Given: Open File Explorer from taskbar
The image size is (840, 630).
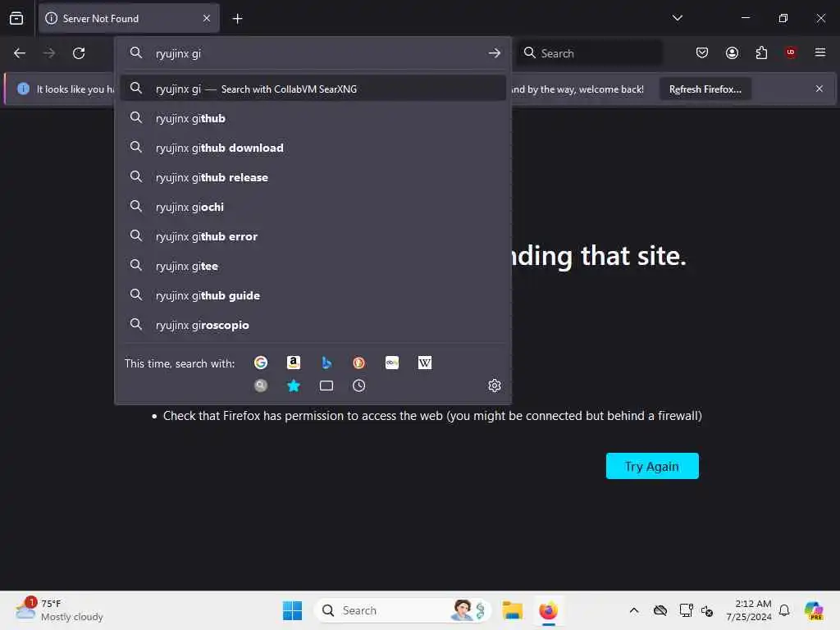Looking at the screenshot, I should (512, 610).
